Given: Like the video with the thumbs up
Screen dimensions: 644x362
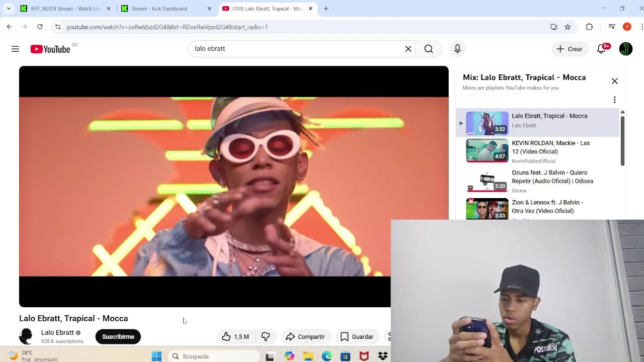Looking at the screenshot, I should pos(235,337).
